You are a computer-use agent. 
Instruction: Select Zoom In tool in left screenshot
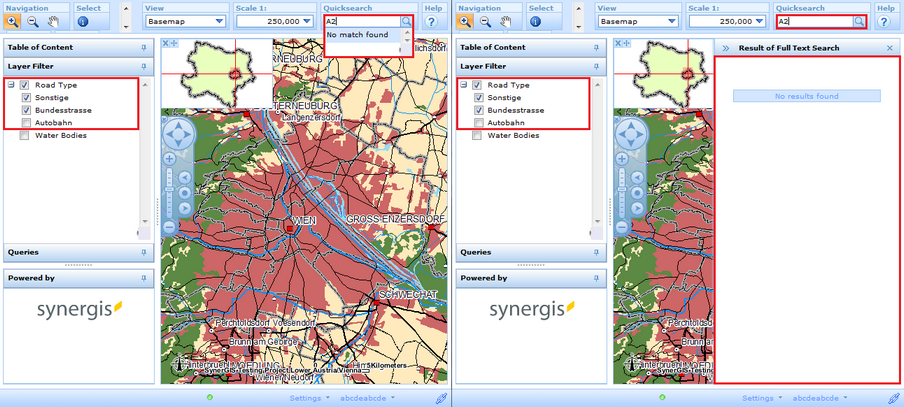[12, 22]
